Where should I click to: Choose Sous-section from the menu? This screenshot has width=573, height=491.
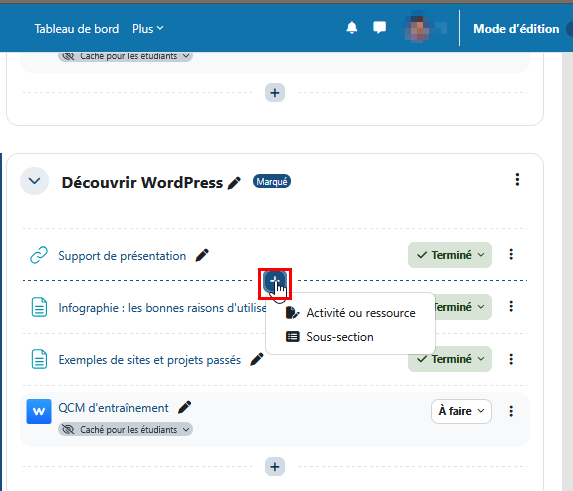(330, 337)
